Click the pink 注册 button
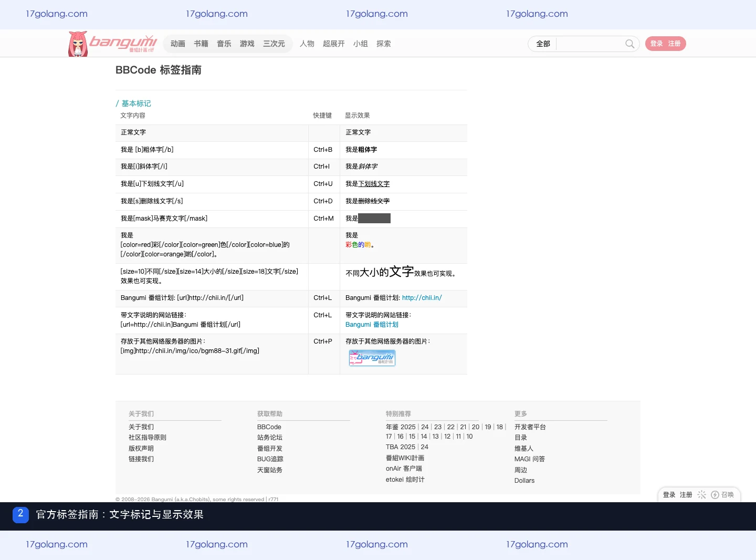Image resolution: width=756 pixels, height=560 pixels. (675, 44)
